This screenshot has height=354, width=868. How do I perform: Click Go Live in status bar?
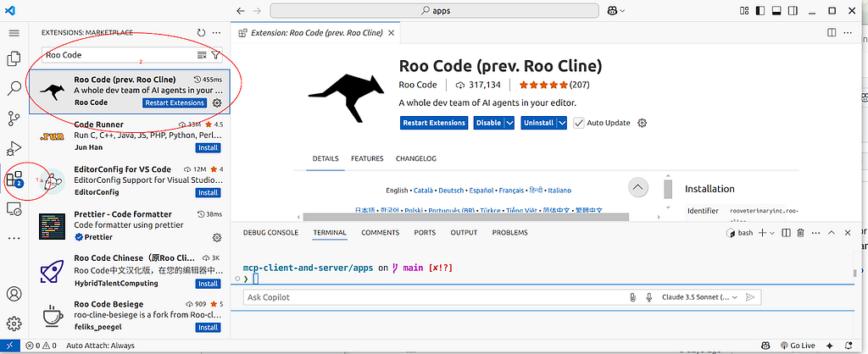click(x=798, y=346)
